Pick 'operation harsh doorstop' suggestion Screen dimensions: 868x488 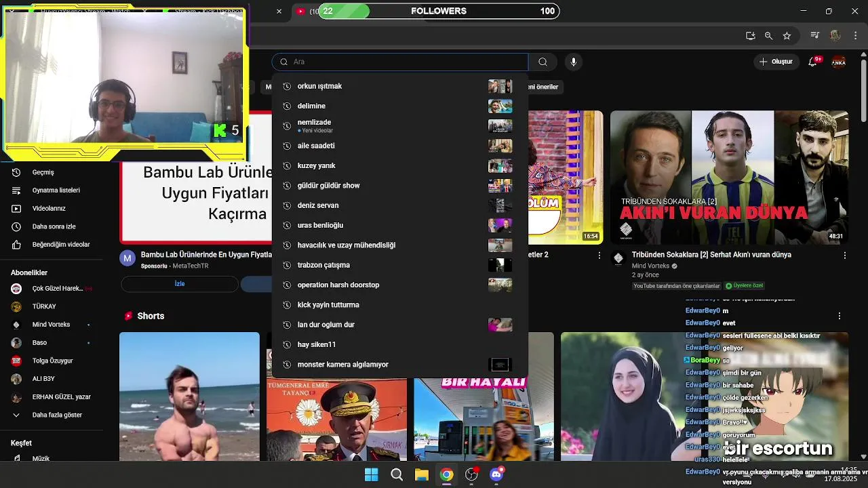(400, 285)
